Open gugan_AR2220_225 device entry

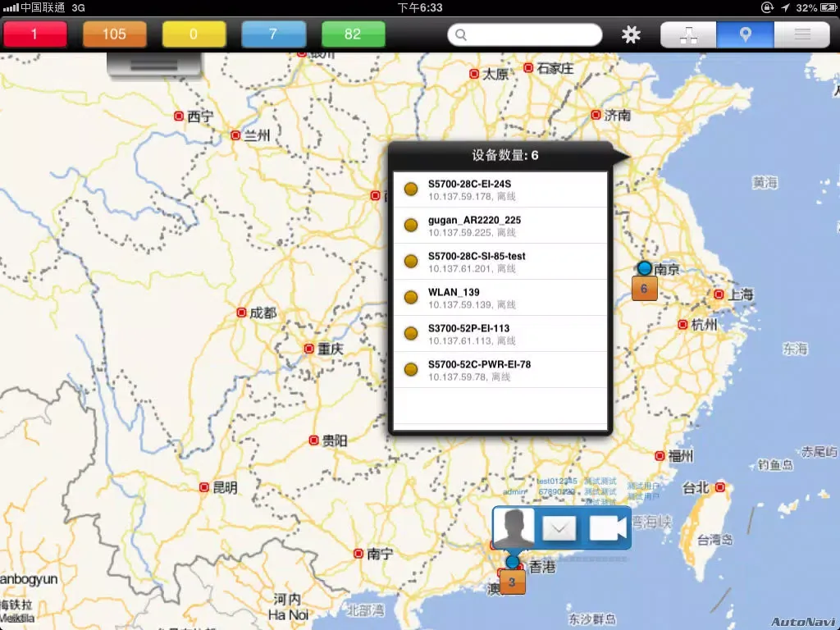[x=500, y=226]
